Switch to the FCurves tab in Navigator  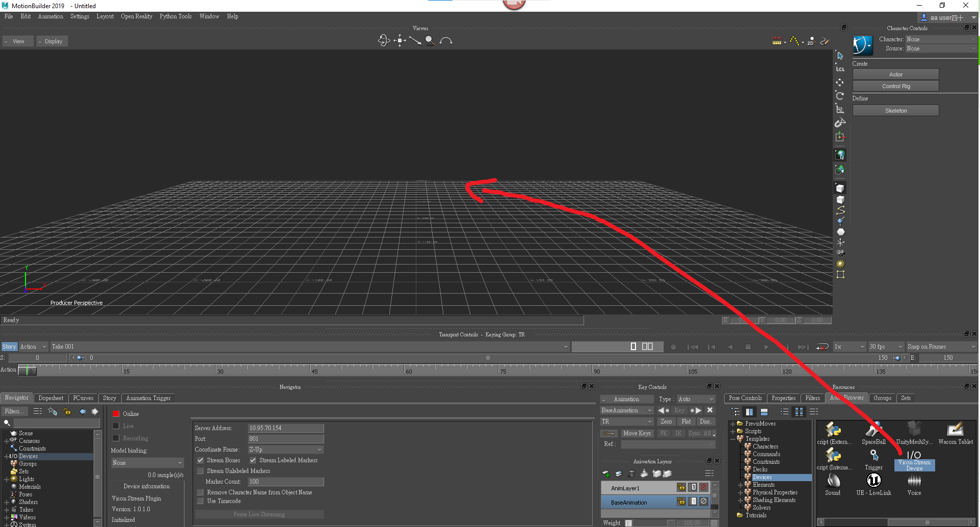[x=83, y=398]
